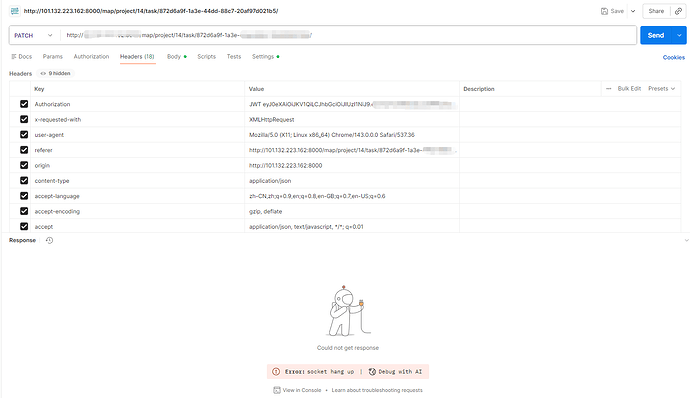Open the Presets dropdown
The height and width of the screenshot is (398, 690).
[x=661, y=88]
